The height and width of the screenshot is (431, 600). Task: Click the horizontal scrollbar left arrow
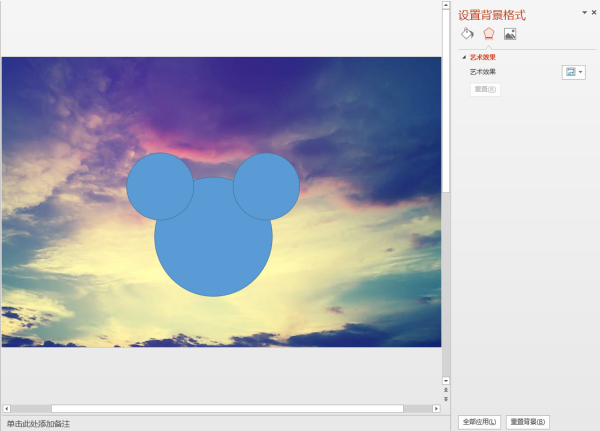click(7, 408)
